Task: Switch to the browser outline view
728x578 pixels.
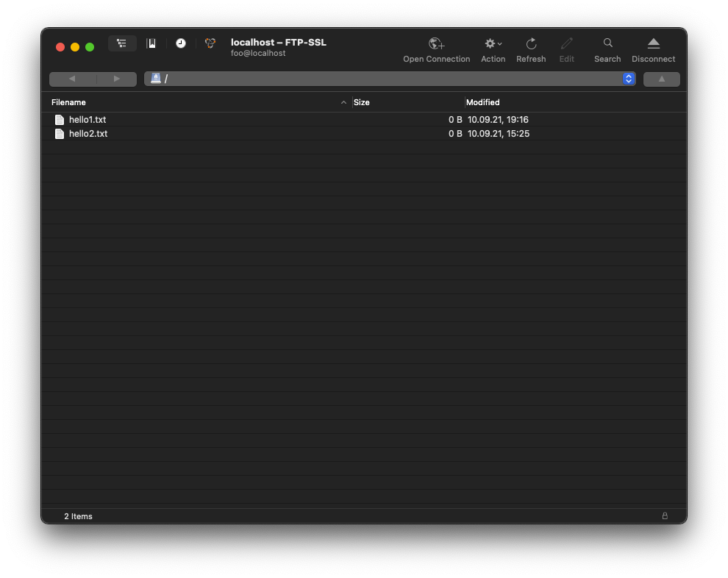Action: tap(122, 43)
